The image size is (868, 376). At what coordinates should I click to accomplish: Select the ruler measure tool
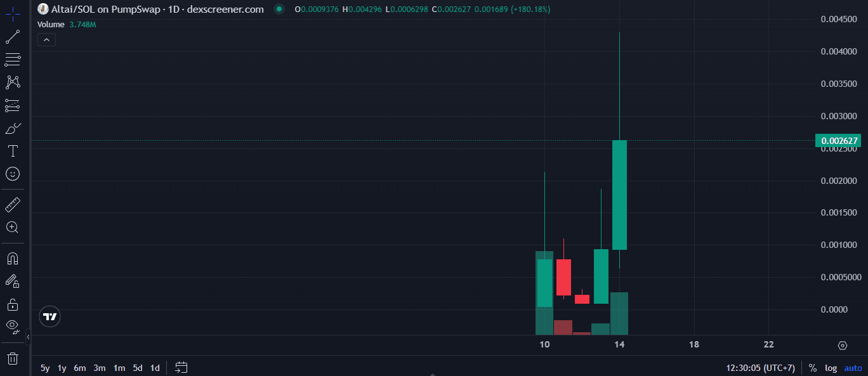(13, 205)
